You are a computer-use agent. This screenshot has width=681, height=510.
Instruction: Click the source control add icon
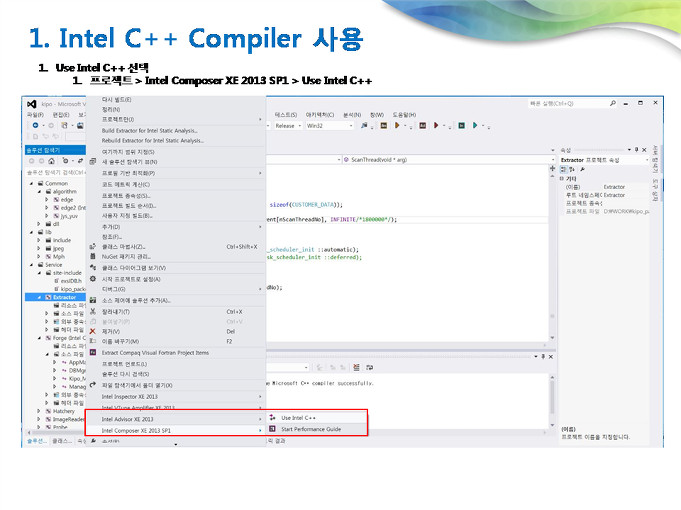pyautogui.click(x=93, y=300)
